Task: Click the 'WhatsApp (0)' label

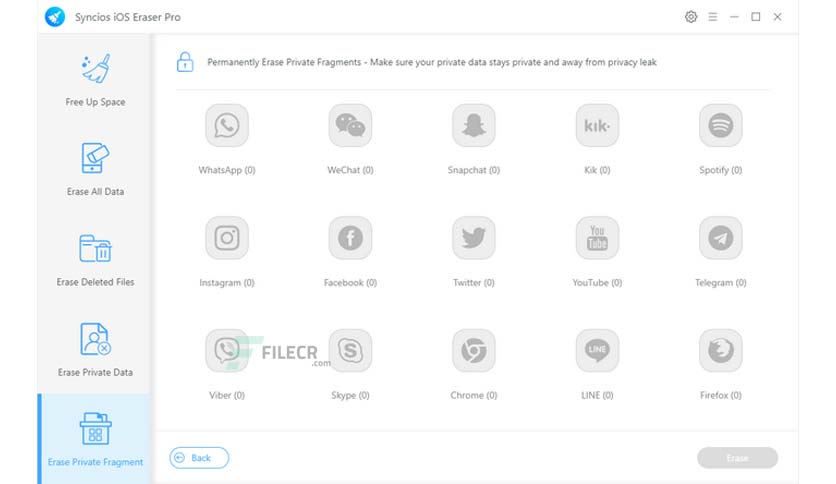Action: pos(227,170)
